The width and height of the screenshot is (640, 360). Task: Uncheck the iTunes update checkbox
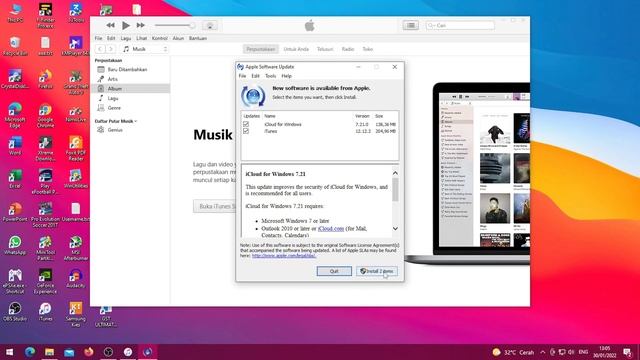click(x=246, y=131)
